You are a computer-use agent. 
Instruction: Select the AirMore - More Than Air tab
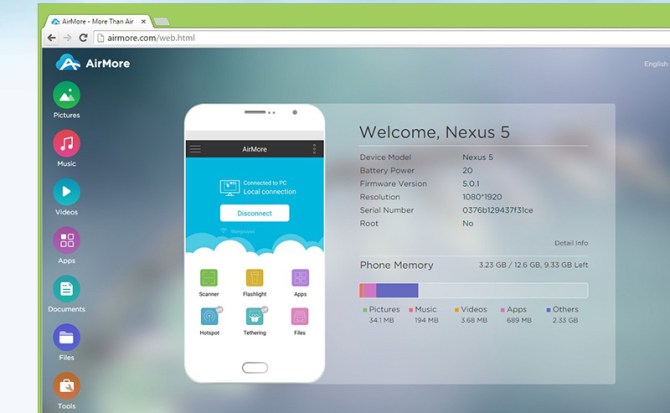pos(97,21)
